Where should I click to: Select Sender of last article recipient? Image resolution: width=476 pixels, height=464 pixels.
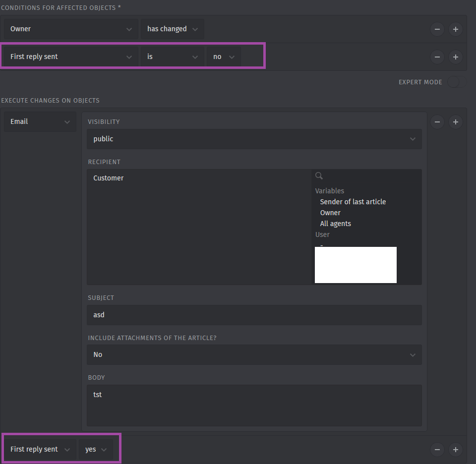coord(353,202)
